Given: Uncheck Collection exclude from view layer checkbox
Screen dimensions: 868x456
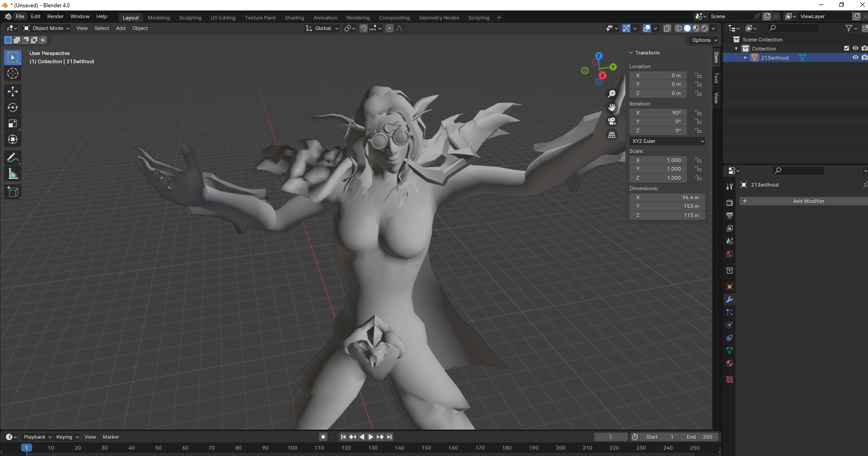Looking at the screenshot, I should pyautogui.click(x=847, y=49).
